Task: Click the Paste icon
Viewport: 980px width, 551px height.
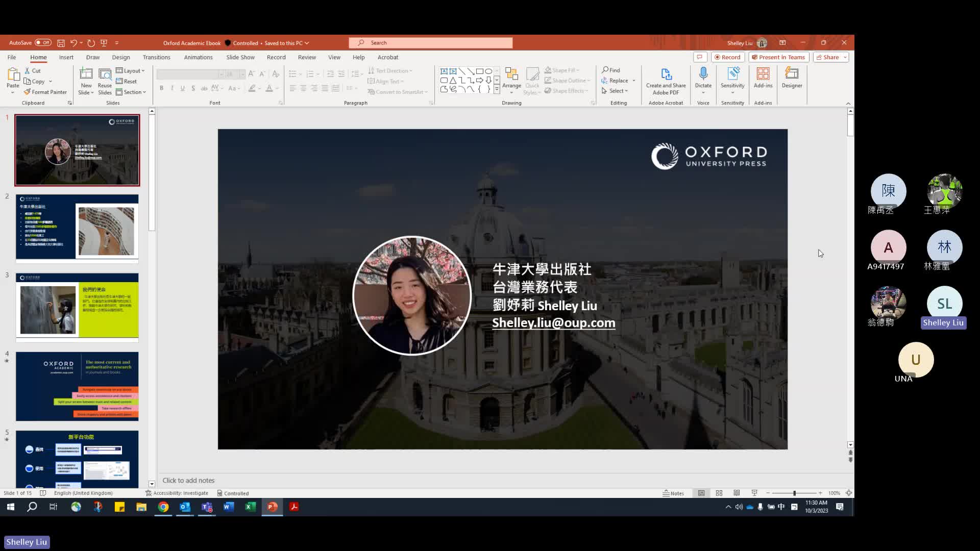Action: [x=13, y=74]
